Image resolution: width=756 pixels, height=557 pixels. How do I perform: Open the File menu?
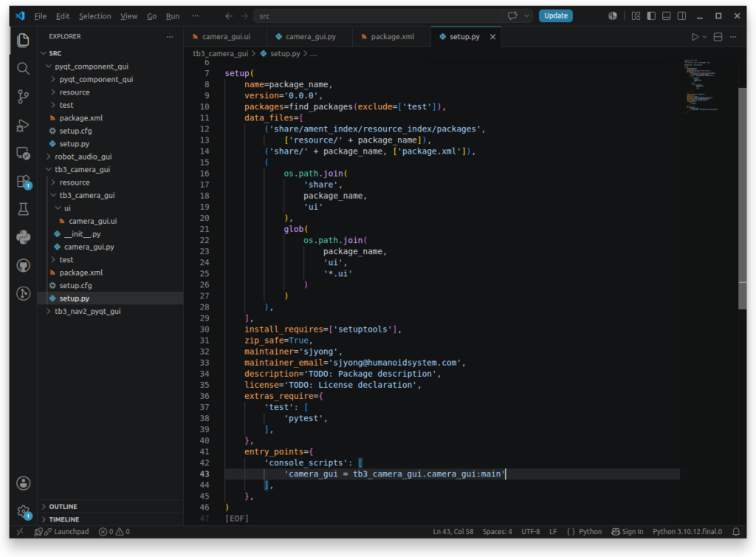[x=41, y=16]
